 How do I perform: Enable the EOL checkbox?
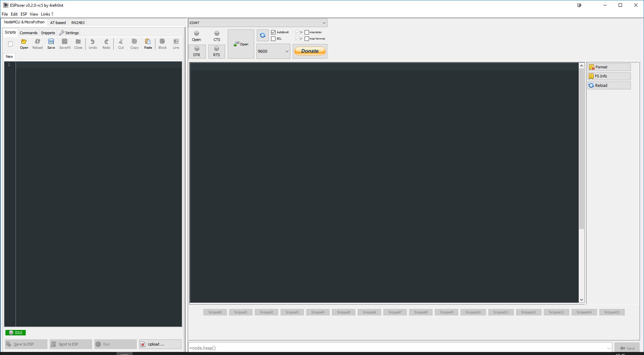tap(273, 39)
